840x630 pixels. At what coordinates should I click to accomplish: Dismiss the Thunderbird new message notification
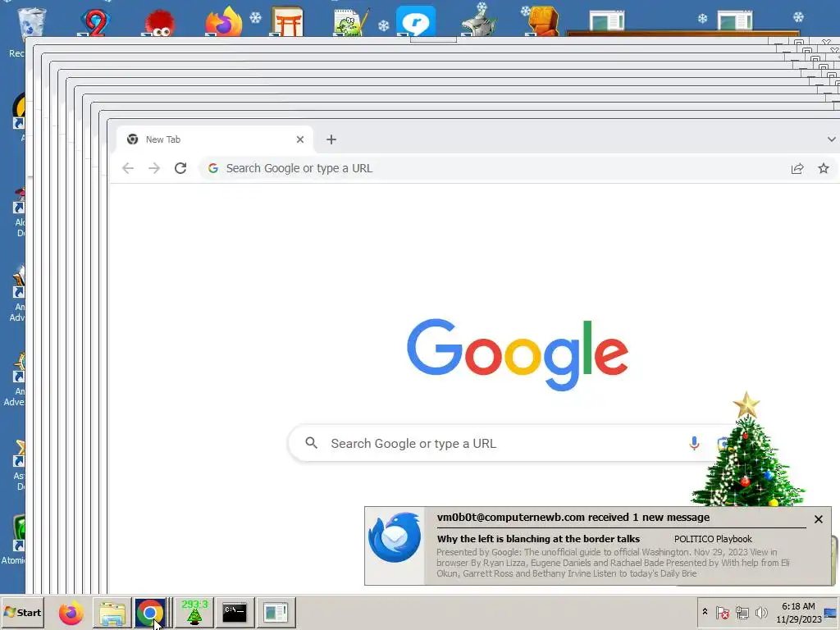pos(818,519)
